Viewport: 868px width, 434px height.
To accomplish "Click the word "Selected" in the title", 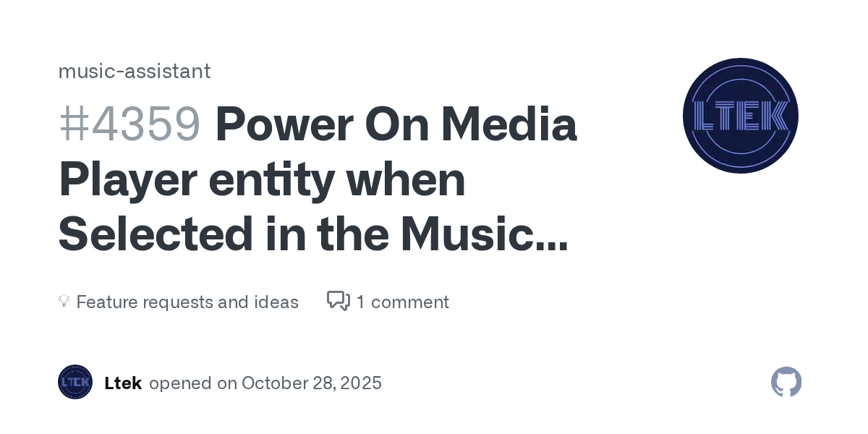I will pyautogui.click(x=153, y=234).
